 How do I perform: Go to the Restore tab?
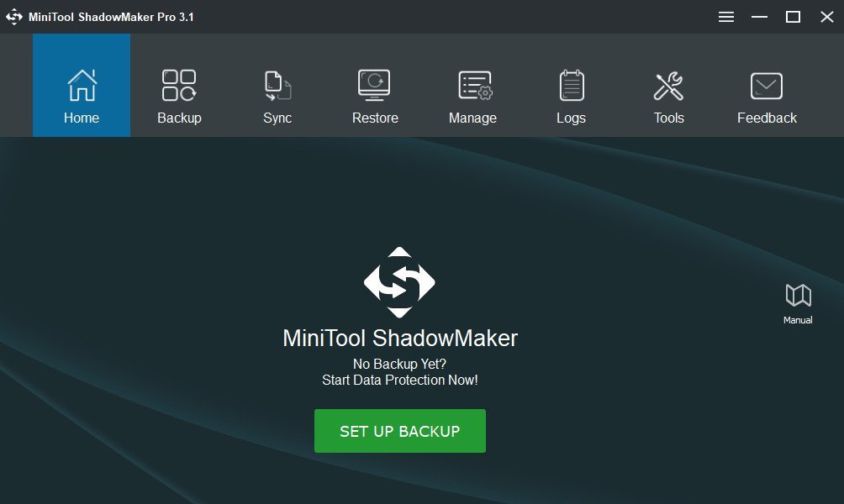point(375,85)
